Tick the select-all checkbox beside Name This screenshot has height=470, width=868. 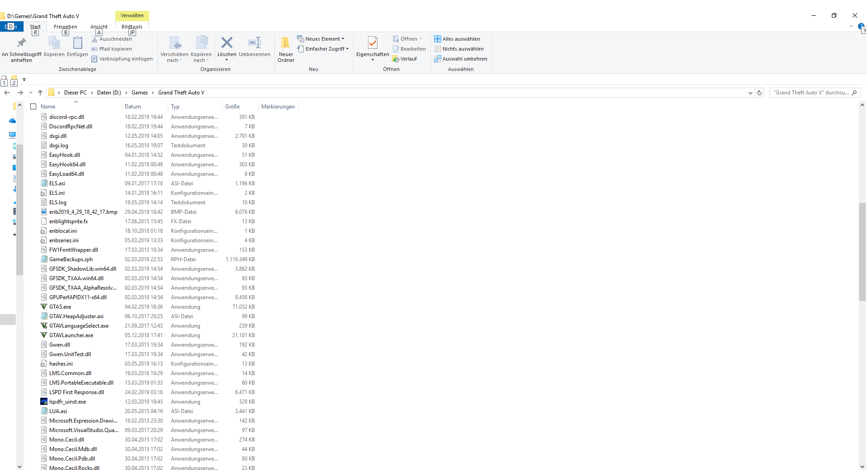(33, 107)
